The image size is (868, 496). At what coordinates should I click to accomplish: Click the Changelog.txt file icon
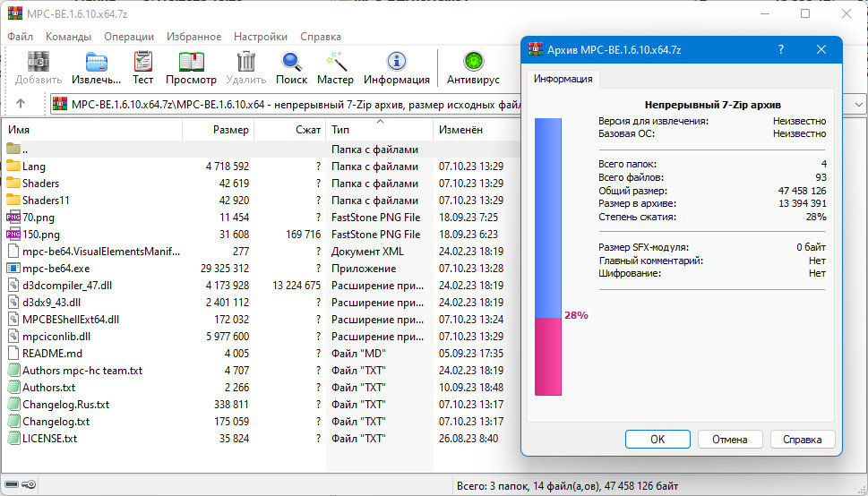pos(13,422)
